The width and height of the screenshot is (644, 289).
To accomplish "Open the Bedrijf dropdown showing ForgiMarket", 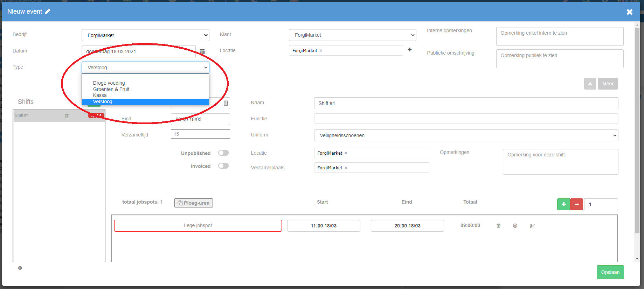I will [145, 35].
